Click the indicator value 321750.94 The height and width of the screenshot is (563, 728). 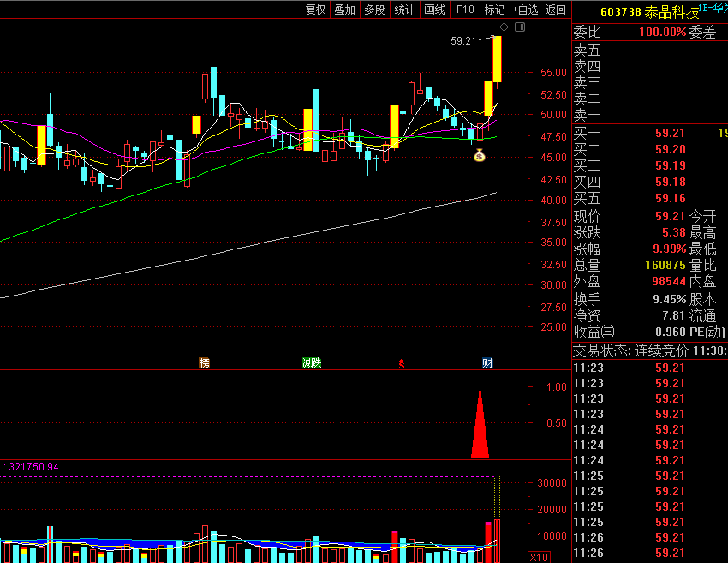coord(34,467)
